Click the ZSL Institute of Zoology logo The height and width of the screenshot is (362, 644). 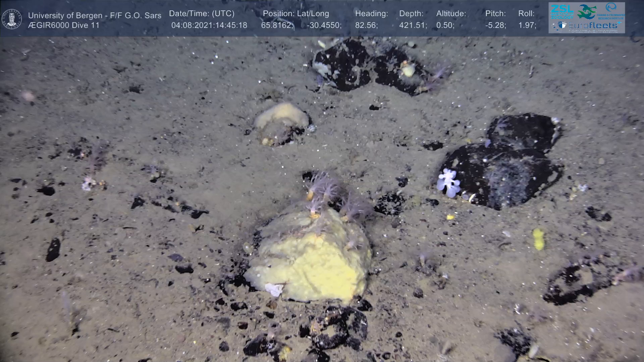tap(561, 11)
